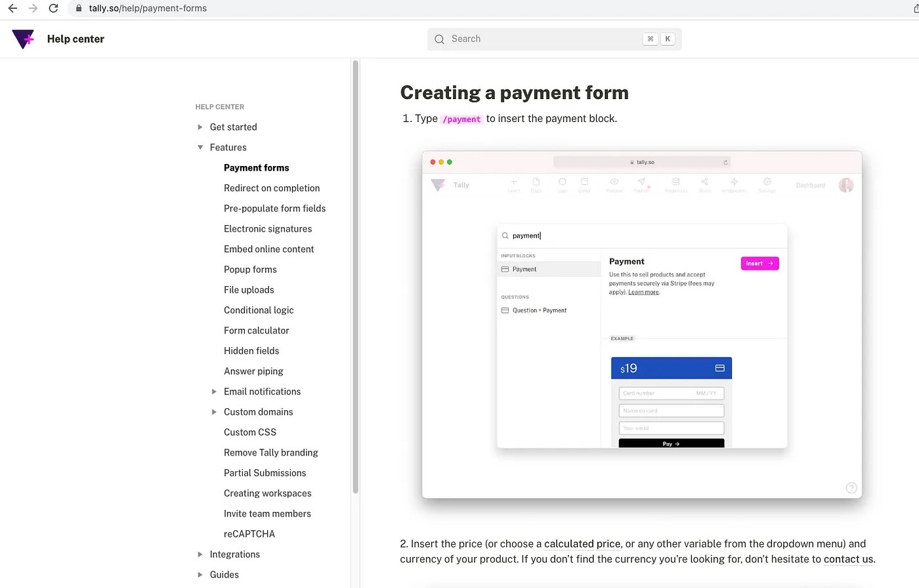The height and width of the screenshot is (588, 919).
Task: Open the Email notifications page
Action: click(x=262, y=392)
